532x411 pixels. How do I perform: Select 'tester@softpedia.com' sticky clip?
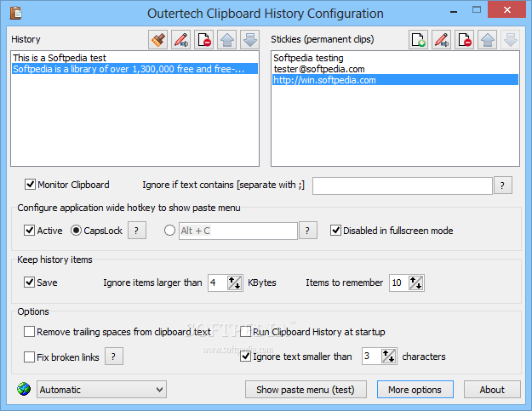click(x=395, y=69)
